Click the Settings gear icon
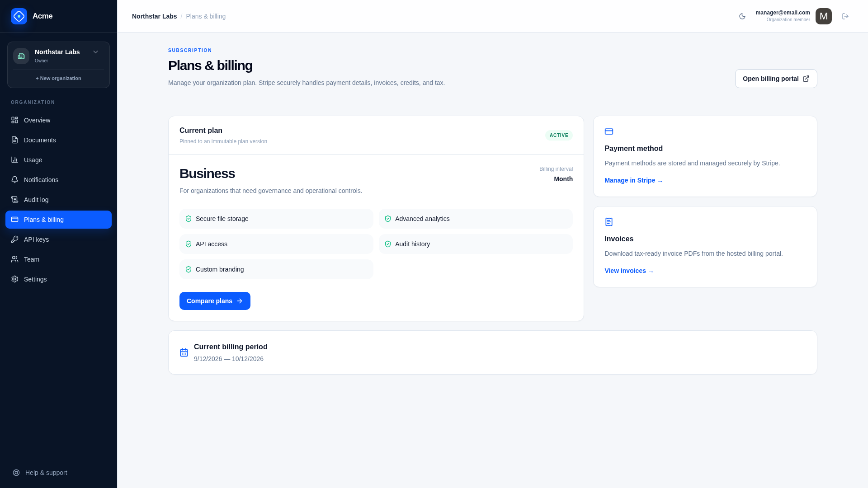Image resolution: width=868 pixels, height=488 pixels. pyautogui.click(x=15, y=279)
